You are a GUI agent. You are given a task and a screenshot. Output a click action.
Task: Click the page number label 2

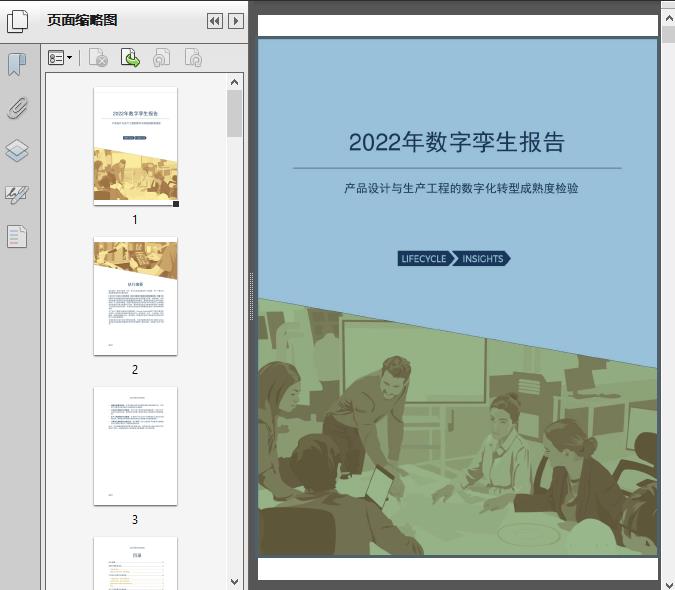[135, 370]
